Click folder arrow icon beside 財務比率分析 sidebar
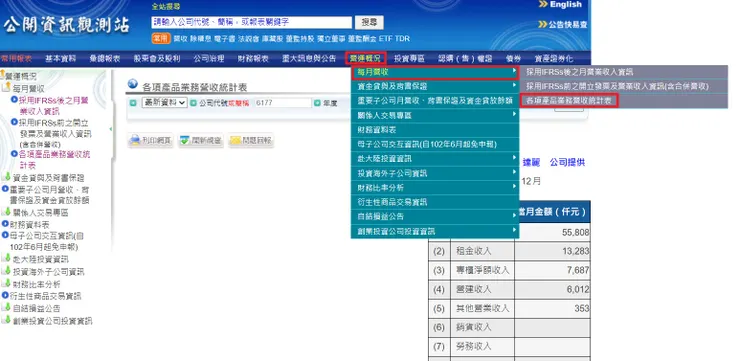 tap(7, 283)
